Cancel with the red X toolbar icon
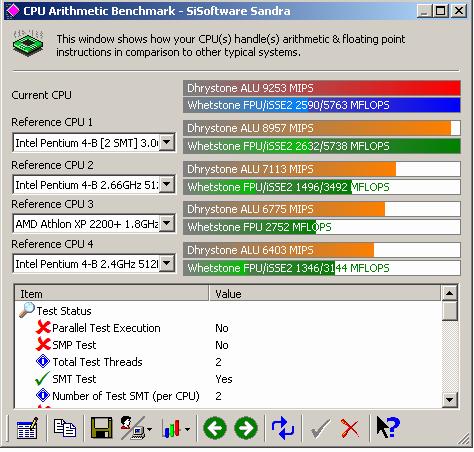Screen dimensions: 474x452 click(350, 428)
